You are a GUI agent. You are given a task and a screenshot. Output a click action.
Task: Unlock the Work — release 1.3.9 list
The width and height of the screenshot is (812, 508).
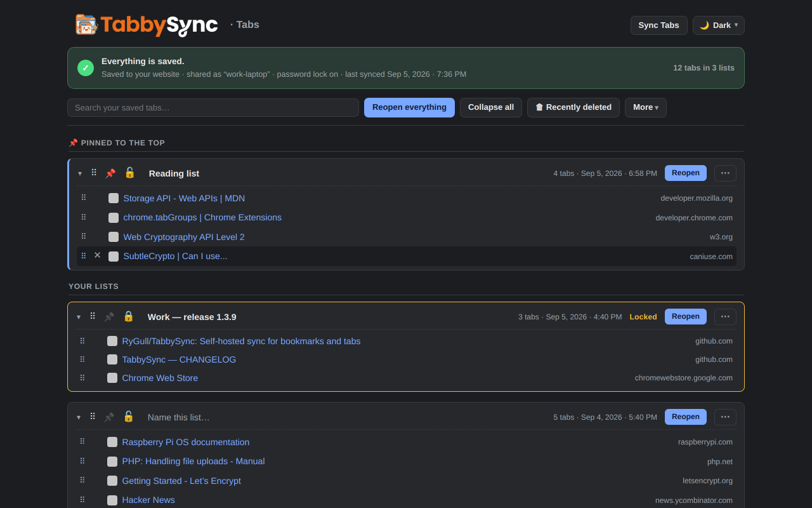129,316
